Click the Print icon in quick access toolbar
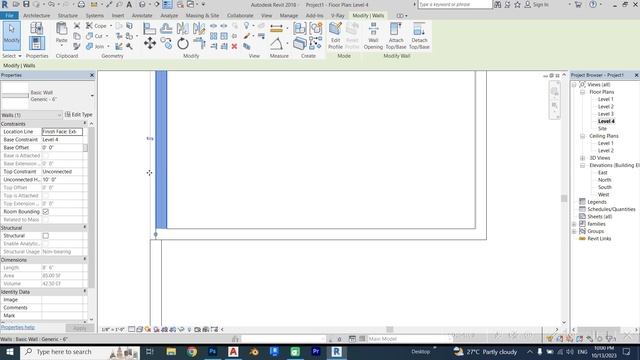 click(x=81, y=4)
